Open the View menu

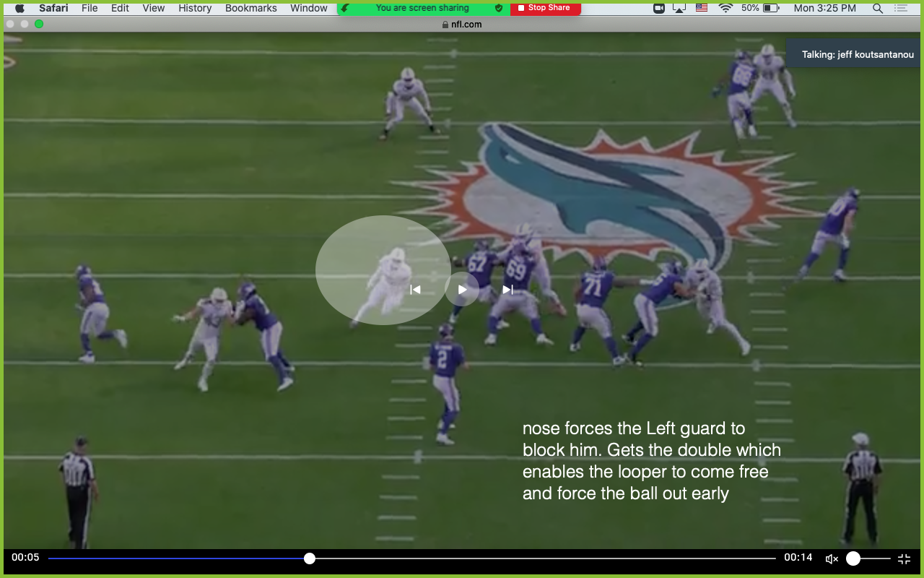[x=154, y=8]
